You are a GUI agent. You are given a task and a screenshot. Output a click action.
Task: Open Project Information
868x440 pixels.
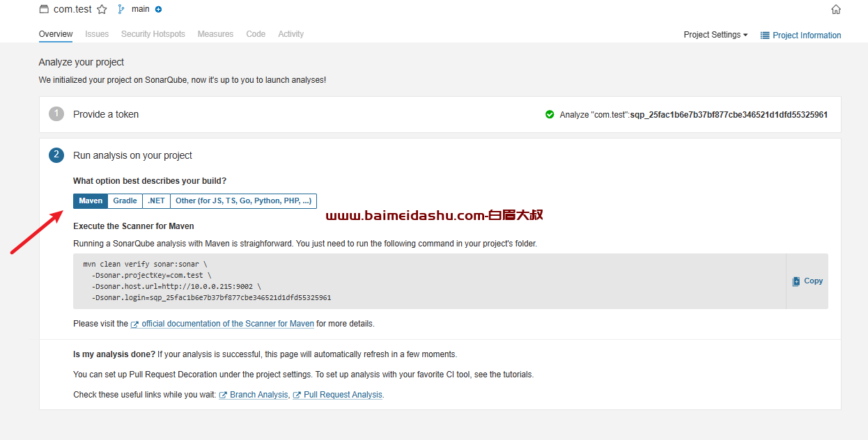[800, 36]
